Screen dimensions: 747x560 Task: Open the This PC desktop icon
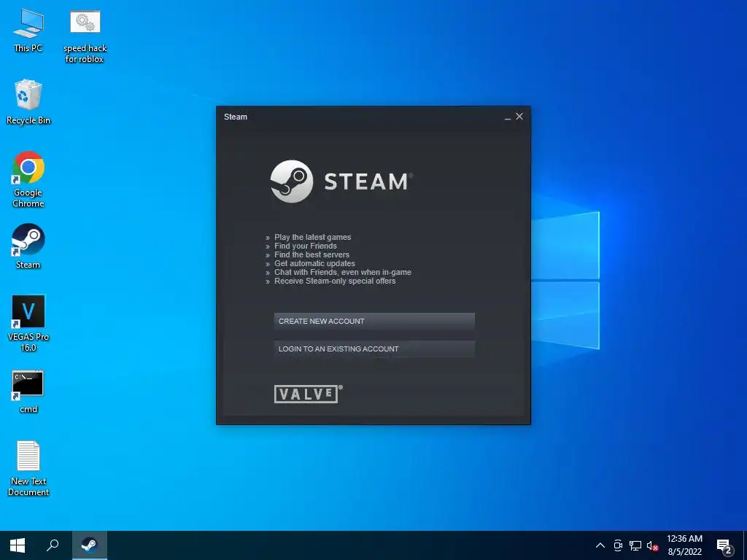[x=28, y=31]
